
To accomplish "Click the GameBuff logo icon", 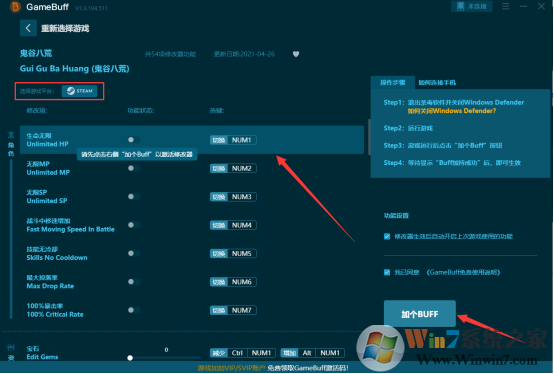I will (x=15, y=7).
